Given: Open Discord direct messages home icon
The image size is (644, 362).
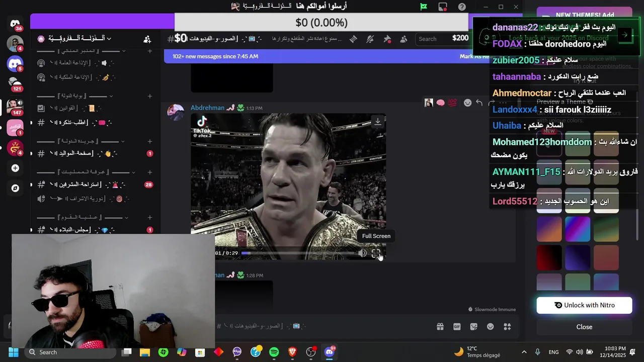Looking at the screenshot, I should (15, 24).
